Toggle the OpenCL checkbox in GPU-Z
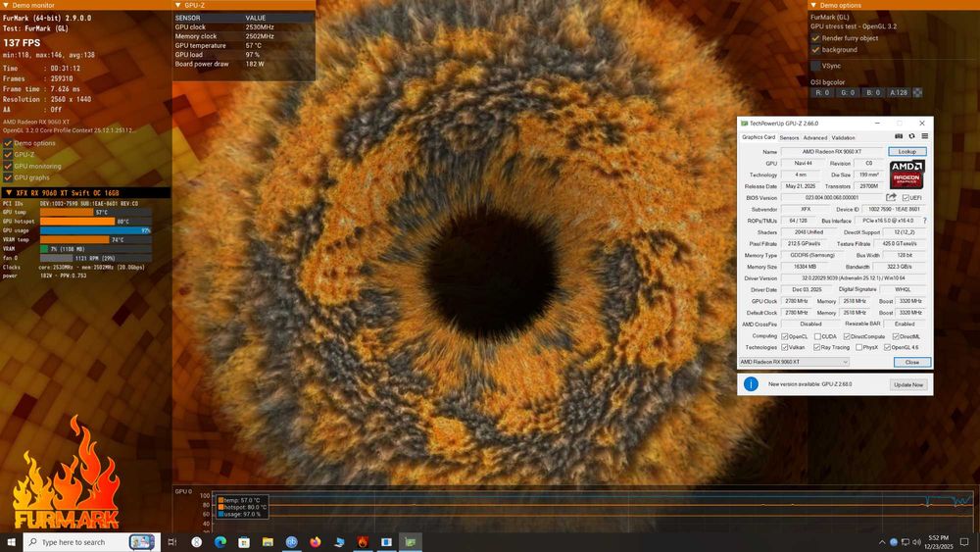The height and width of the screenshot is (552, 980). point(784,336)
